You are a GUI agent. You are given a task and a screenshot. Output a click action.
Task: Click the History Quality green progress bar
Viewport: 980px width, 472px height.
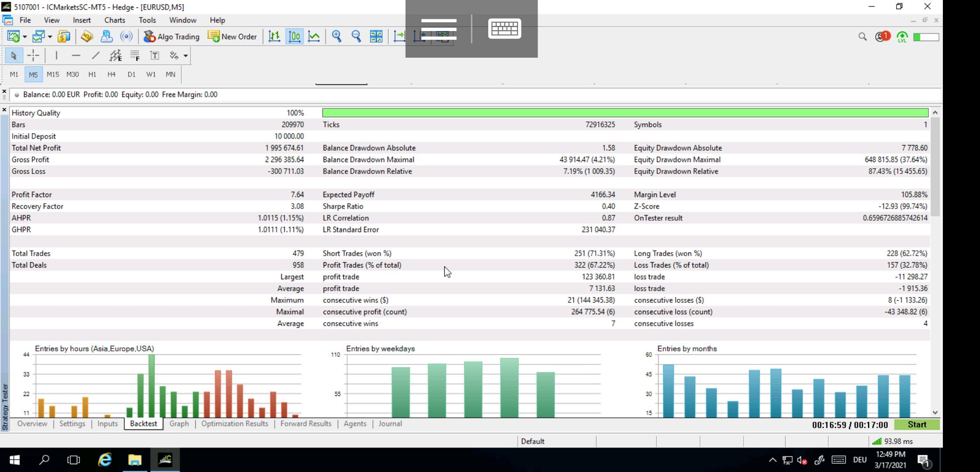point(625,113)
